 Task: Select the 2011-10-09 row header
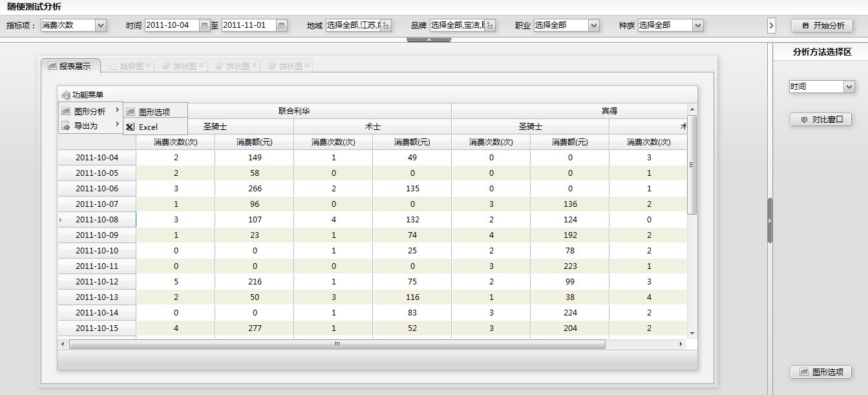97,235
